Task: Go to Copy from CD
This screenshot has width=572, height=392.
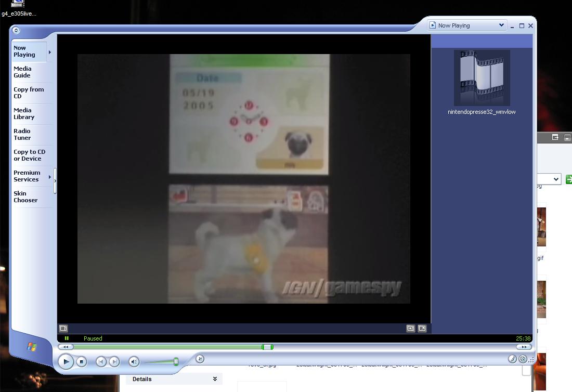Action: 29,93
